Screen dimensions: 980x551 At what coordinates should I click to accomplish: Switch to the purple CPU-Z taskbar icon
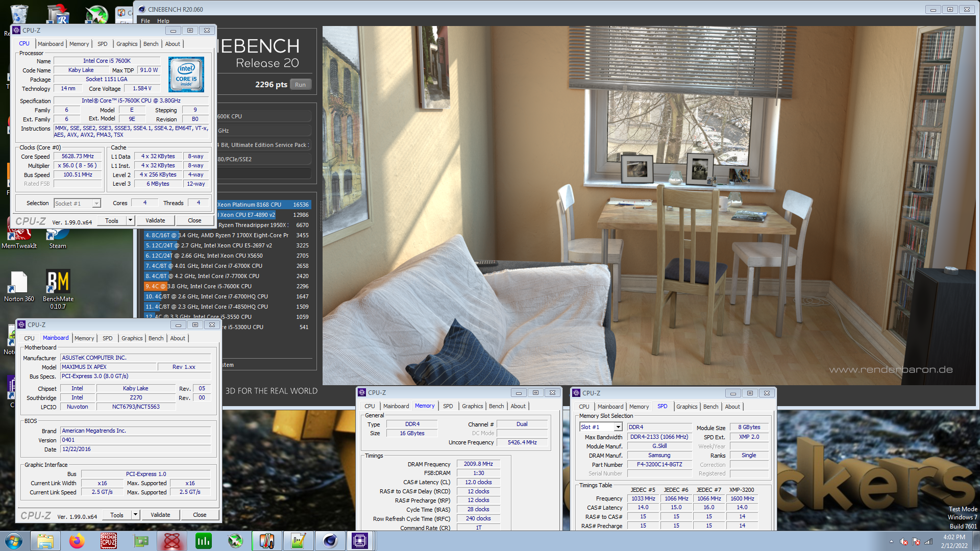[x=360, y=541]
